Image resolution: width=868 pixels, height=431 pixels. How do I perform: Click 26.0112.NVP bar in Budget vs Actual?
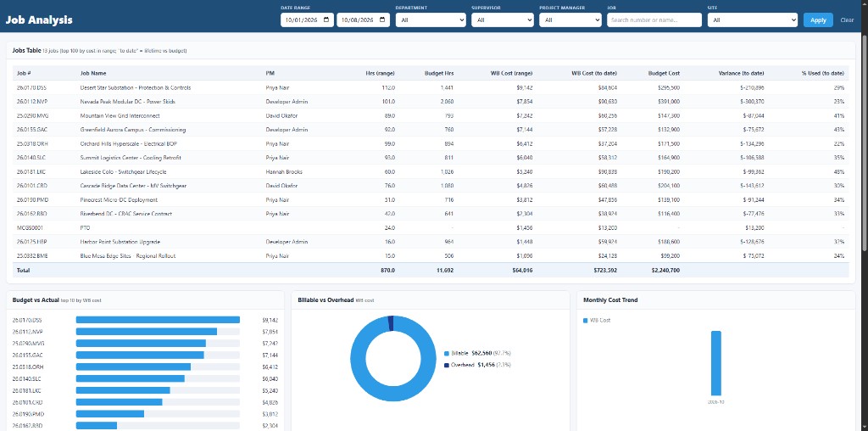(x=146, y=331)
